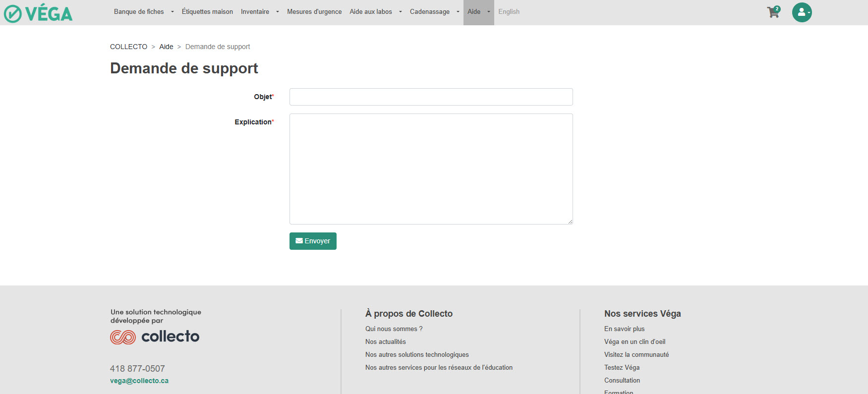Open Qui nous sommes ? footer link
Screen dimensions: 868x394
pos(394,329)
